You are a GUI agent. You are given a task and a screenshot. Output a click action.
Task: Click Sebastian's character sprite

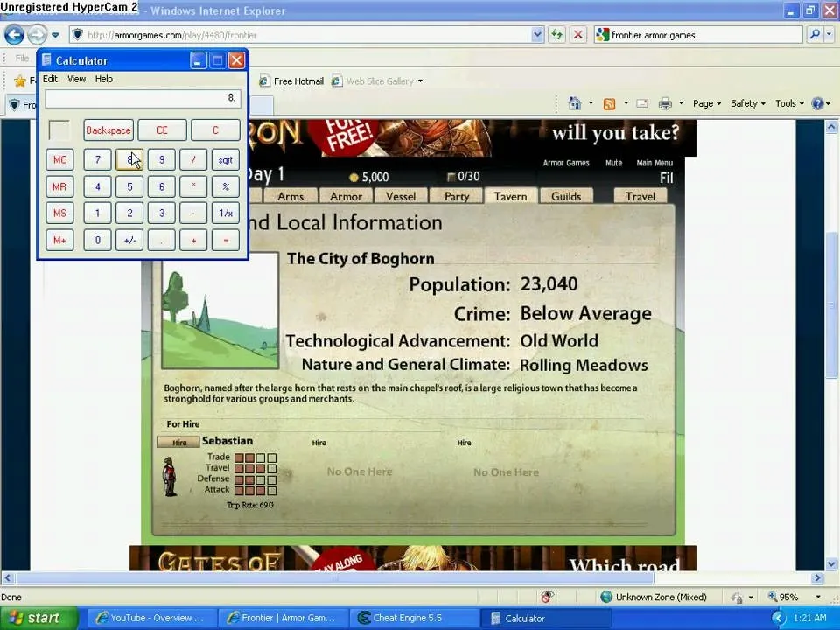pos(170,477)
